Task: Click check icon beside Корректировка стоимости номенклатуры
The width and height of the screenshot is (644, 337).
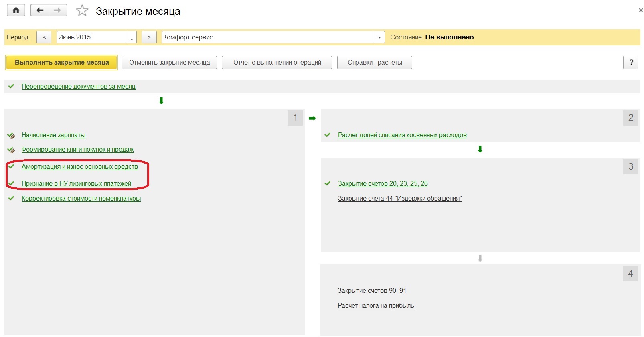Action: (x=11, y=198)
